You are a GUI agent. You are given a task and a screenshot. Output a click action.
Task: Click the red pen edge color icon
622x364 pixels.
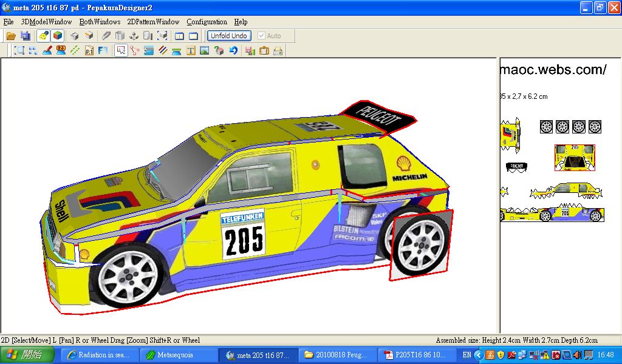47,51
